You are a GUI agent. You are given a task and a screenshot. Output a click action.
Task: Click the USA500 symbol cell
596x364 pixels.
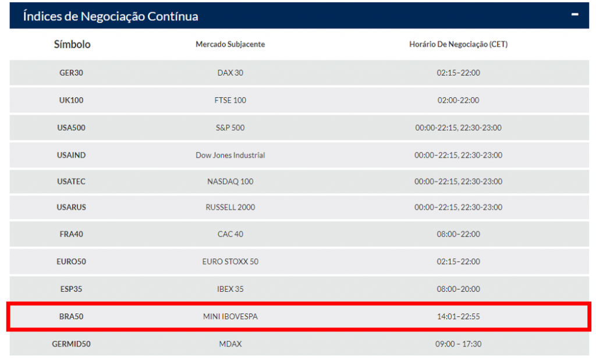[71, 128]
